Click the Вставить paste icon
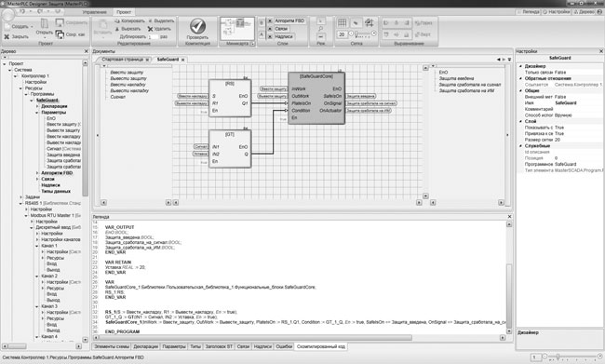Image resolution: width=605 pixels, height=364 pixels. tap(102, 24)
